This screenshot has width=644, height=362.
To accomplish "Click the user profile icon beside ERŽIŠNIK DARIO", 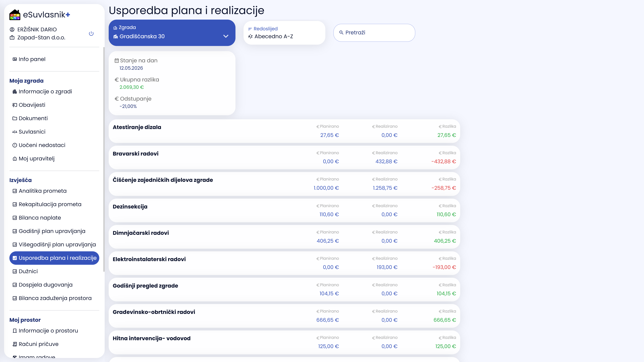I will 12,29.
